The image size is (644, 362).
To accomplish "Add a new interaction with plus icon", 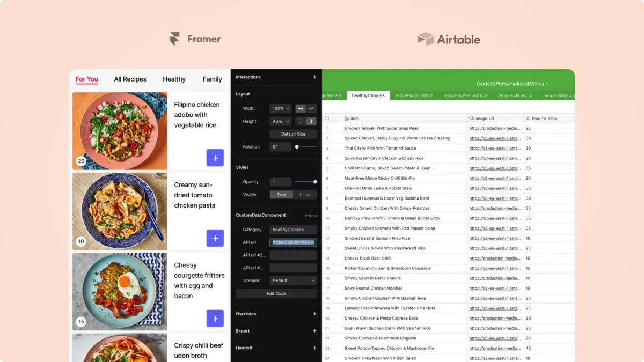I will 315,77.
